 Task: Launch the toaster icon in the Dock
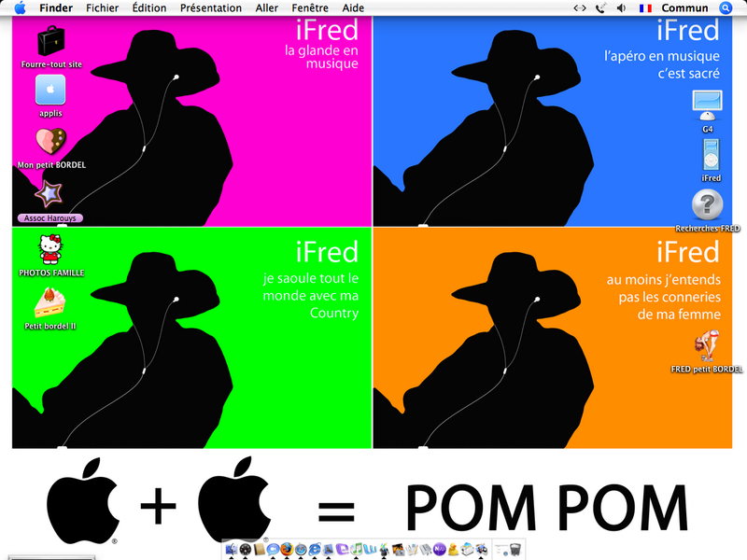point(467,549)
